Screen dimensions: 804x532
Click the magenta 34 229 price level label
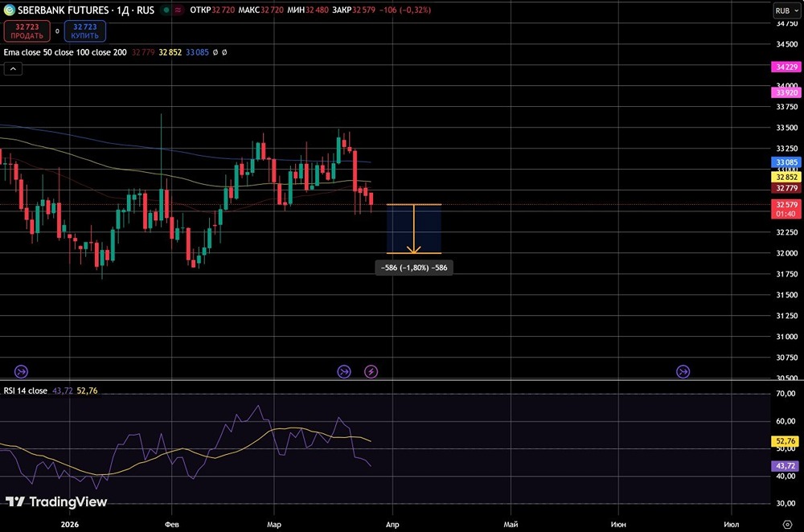click(785, 68)
